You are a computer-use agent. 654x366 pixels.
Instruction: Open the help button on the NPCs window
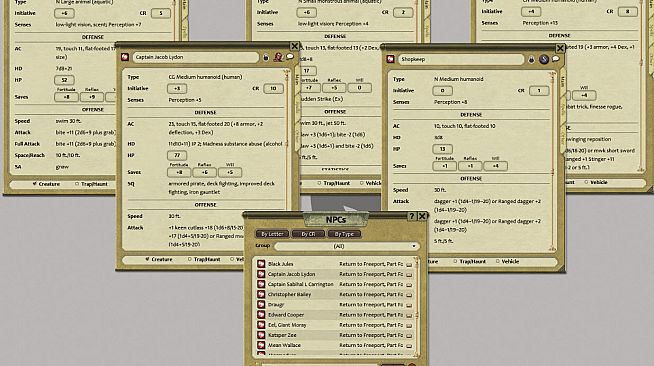412,216
